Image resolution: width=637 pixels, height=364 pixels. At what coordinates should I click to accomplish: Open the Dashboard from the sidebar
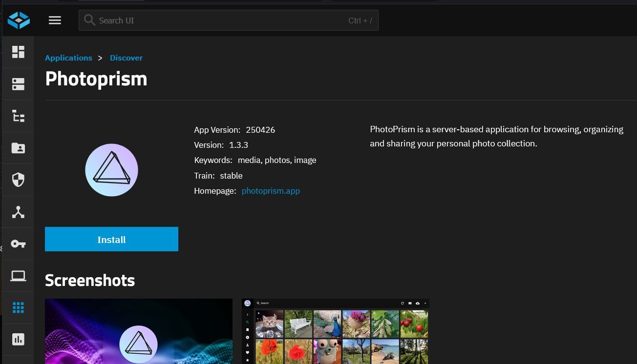click(x=18, y=52)
